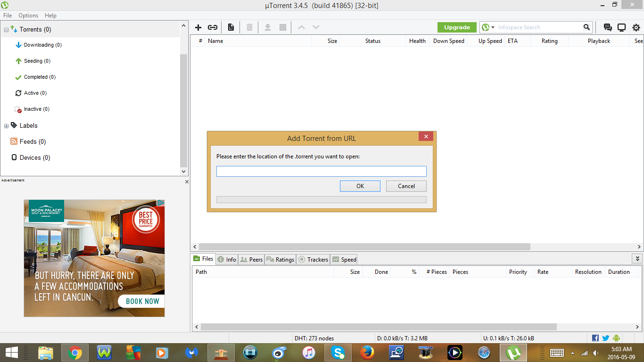Switch to the Trackers tab

click(313, 259)
